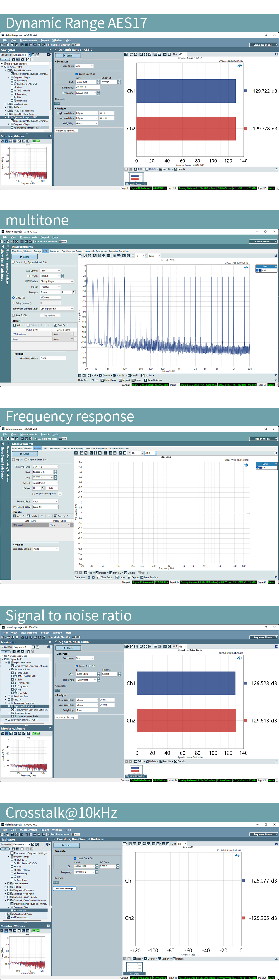Check Regulate each point in sweep settings

(33, 494)
